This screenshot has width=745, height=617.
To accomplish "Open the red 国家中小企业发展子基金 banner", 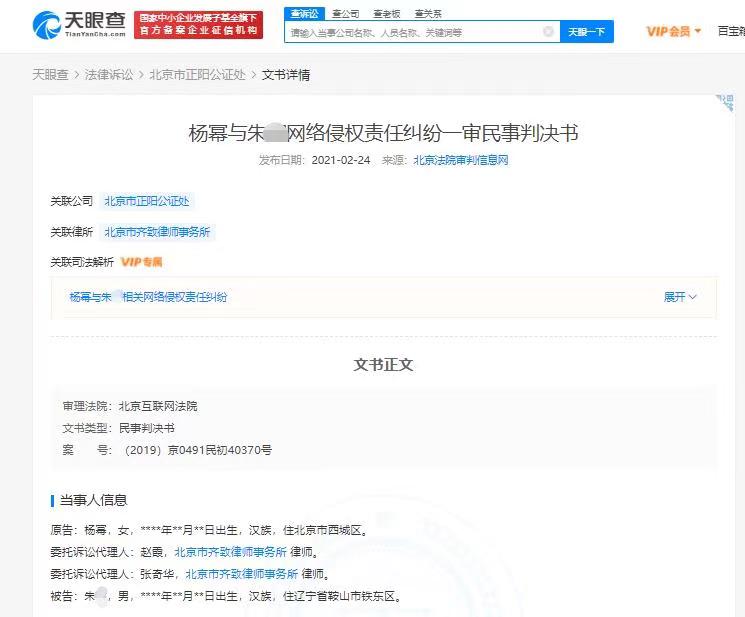I will 198,25.
